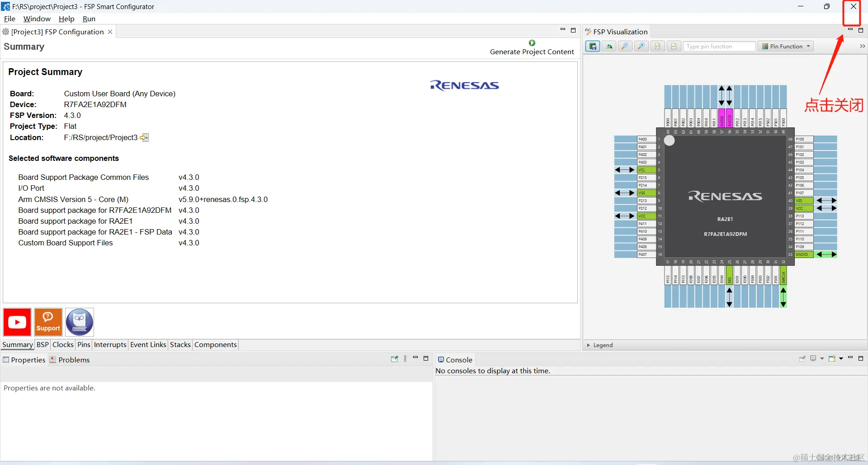Minimize the FSP Configuration editor pane
The height and width of the screenshot is (465, 868).
[x=563, y=30]
